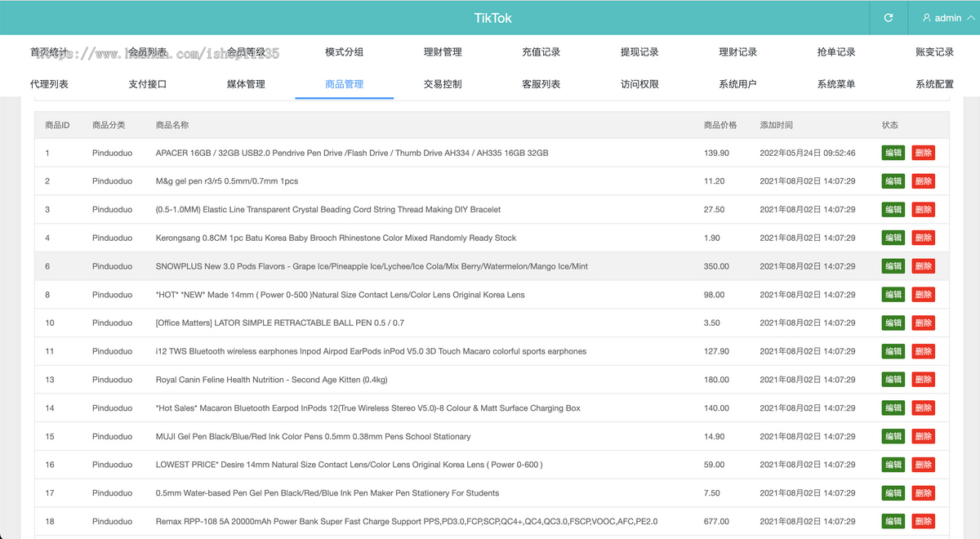Edit the Desire 14mm contact lens row
Viewport: 980px width, 539px height.
tap(893, 465)
